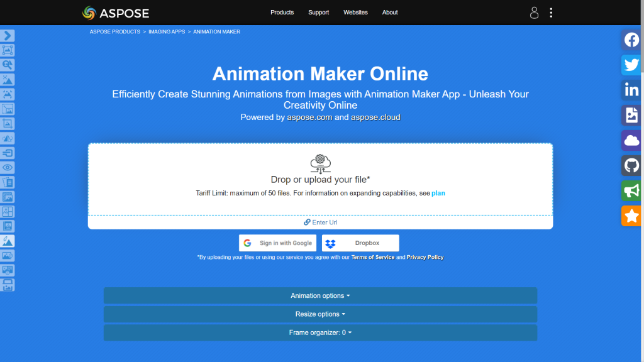The width and height of the screenshot is (644, 362).
Task: Open the orange star favorites icon
Action: click(631, 216)
